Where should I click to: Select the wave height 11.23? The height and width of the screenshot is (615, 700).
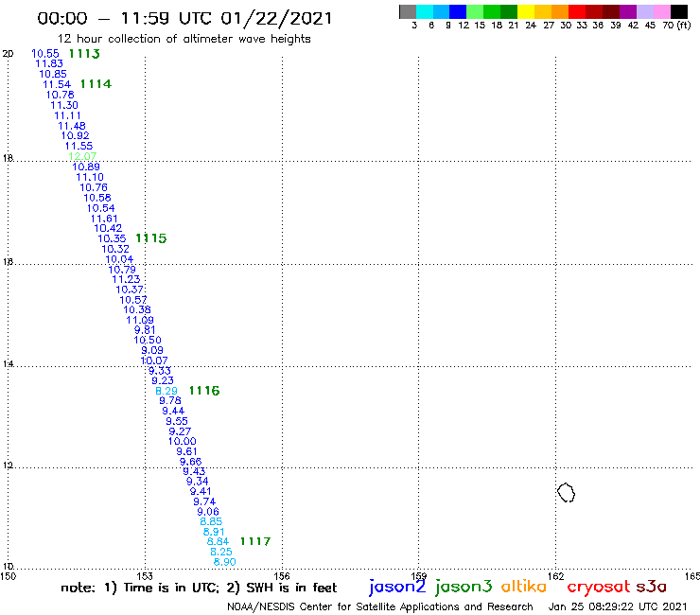coord(126,279)
